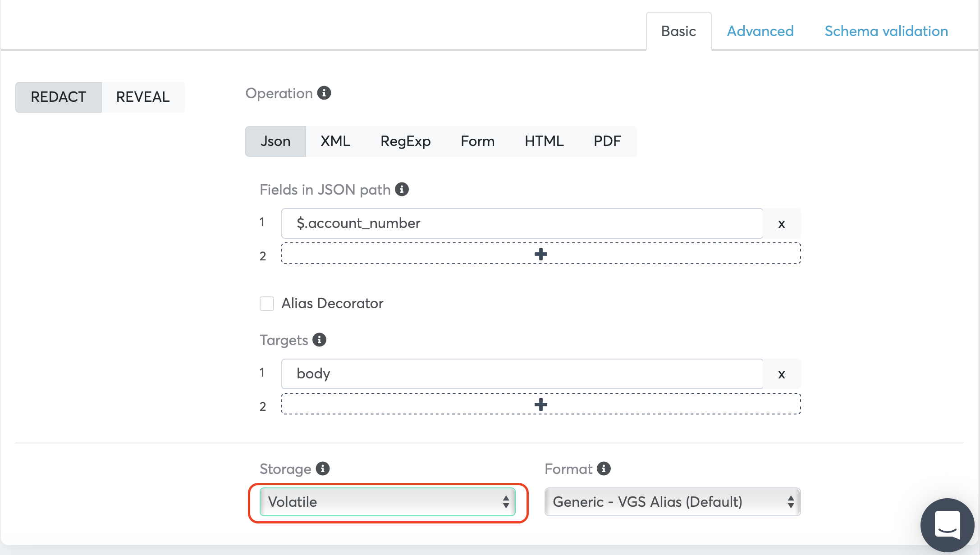Click the Format info icon
The image size is (980, 555).
click(x=604, y=469)
